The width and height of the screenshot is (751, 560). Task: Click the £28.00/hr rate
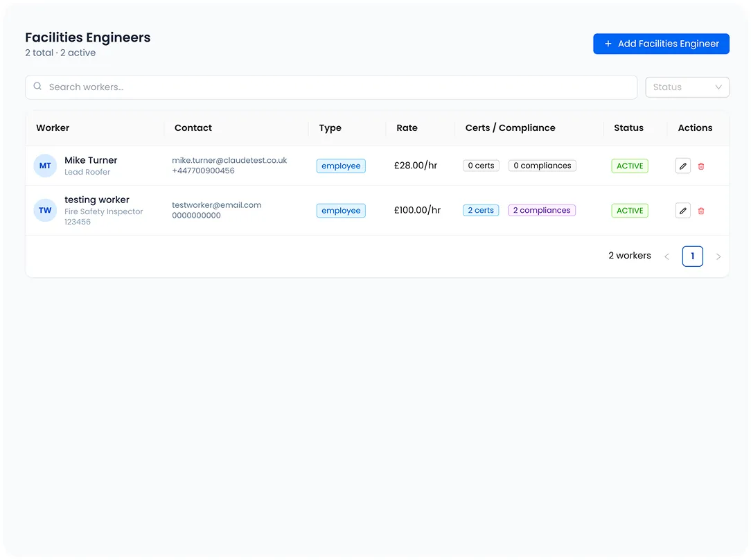click(x=416, y=166)
